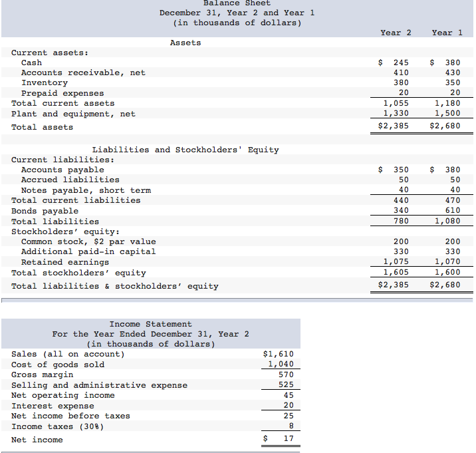Click 'Income Statement' title
Viewport: 476px width, 453px height.
pos(150,324)
